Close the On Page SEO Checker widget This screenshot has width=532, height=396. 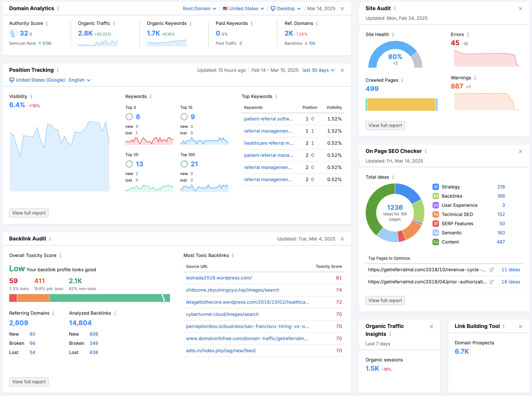[x=521, y=151]
